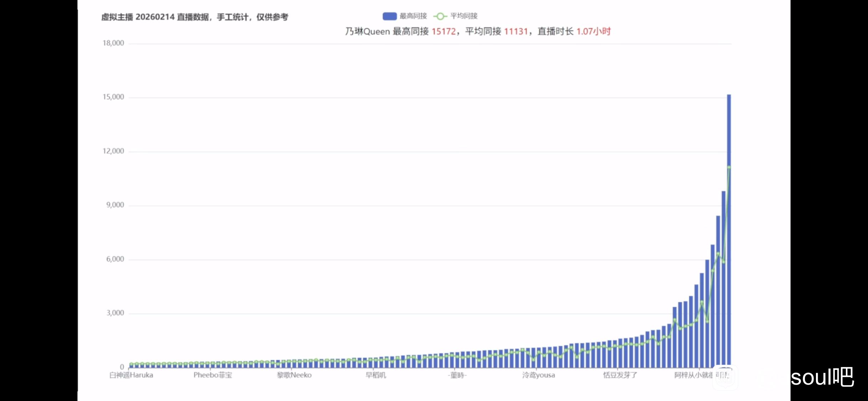Click the 早稻叽 axis label
Image resolution: width=868 pixels, height=401 pixels.
click(376, 375)
